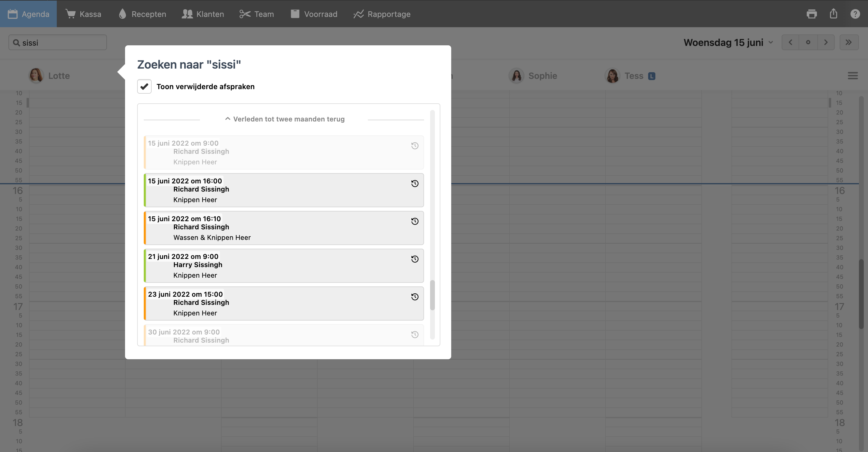Click the print icon in top bar
The image size is (868, 452).
tap(812, 14)
